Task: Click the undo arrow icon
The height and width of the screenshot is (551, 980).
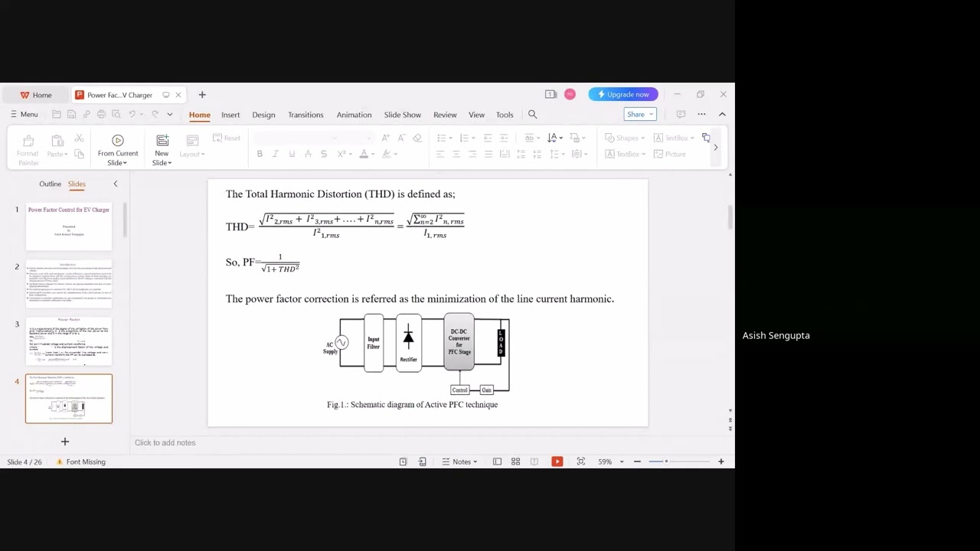Action: coord(132,115)
